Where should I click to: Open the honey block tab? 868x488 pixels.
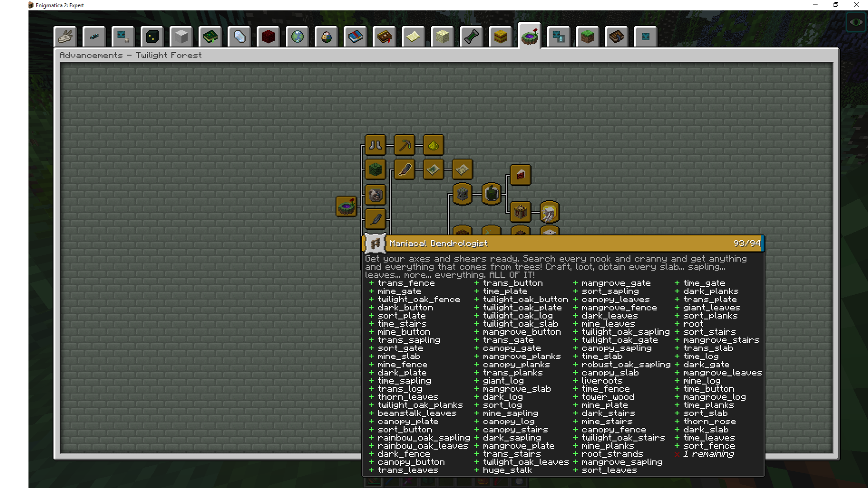[x=500, y=37]
